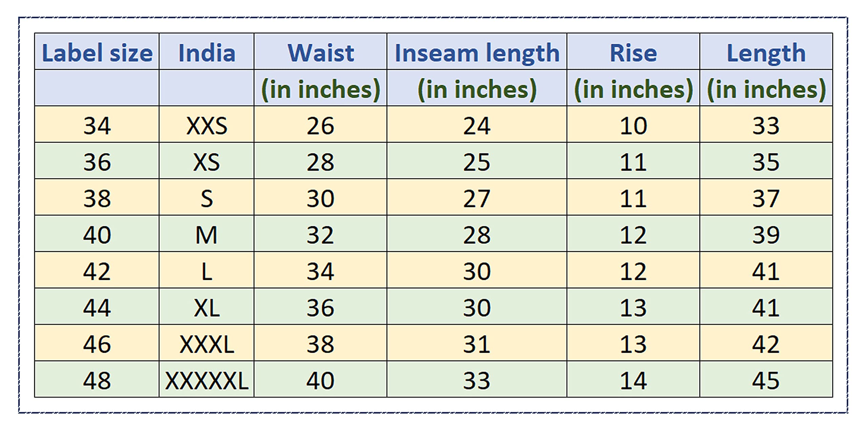The width and height of the screenshot is (868, 431).
Task: Click the Rise column header
Action: point(633,53)
